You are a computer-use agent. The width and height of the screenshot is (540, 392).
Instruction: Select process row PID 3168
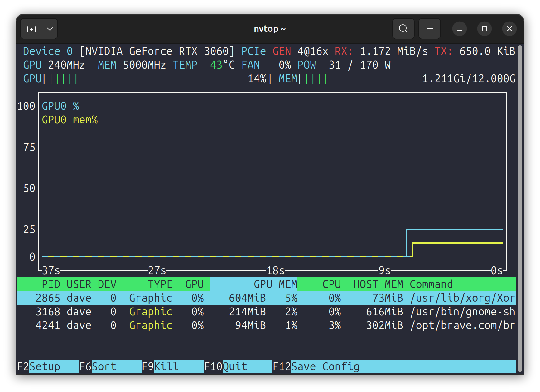266,312
